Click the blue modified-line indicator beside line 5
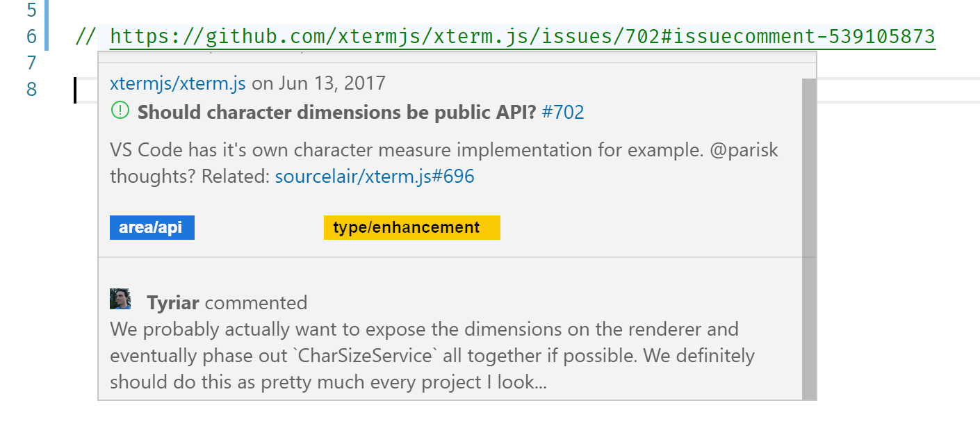 tap(44, 10)
